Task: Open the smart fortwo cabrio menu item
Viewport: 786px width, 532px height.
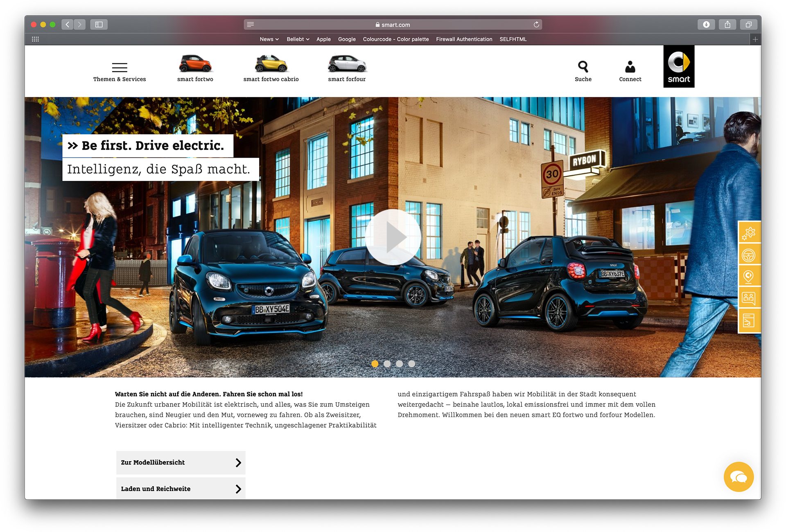Action: coord(271,68)
